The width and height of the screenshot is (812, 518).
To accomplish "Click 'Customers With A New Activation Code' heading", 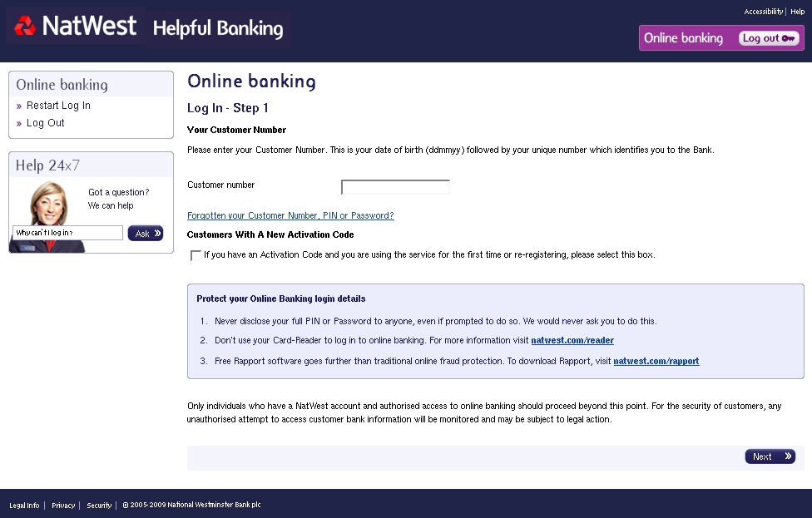I will [270, 234].
